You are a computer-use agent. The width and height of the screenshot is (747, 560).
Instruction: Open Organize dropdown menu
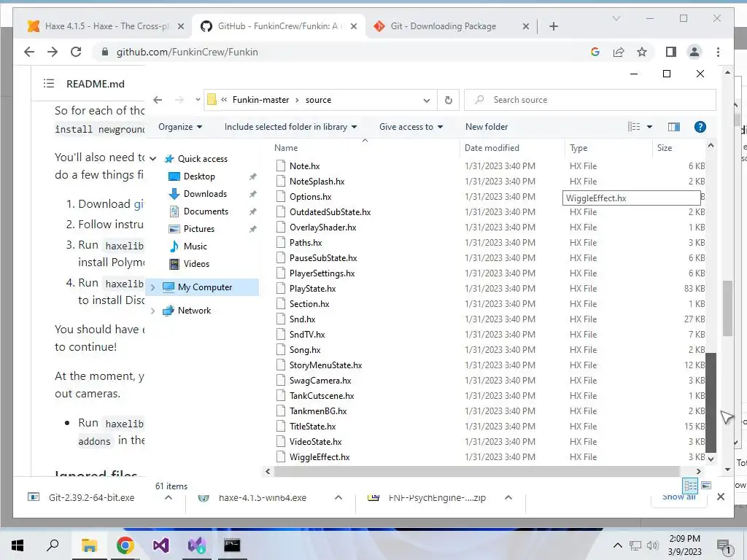tap(180, 127)
